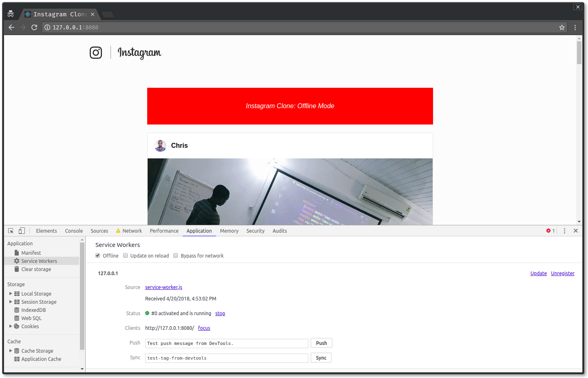Image resolution: width=588 pixels, height=378 pixels.
Task: Click the Unregister link
Action: [x=563, y=273]
